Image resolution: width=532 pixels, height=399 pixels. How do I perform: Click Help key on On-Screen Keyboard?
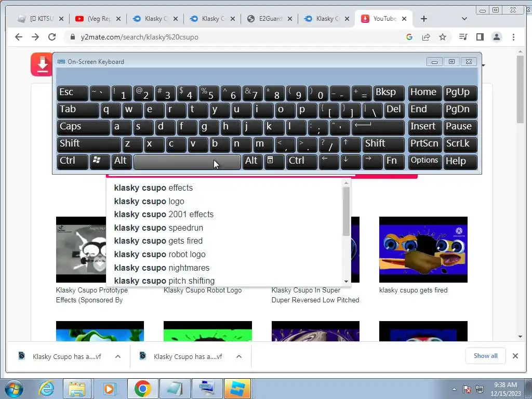click(460, 161)
